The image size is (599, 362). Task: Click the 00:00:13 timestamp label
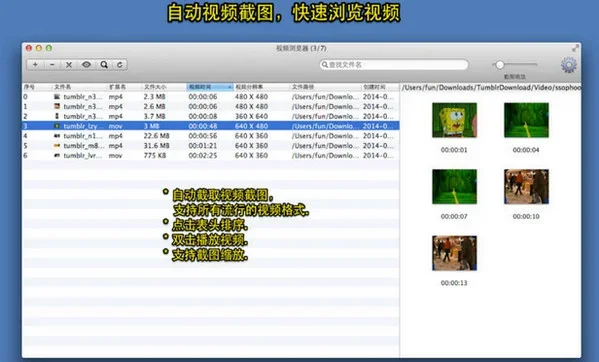click(x=454, y=283)
